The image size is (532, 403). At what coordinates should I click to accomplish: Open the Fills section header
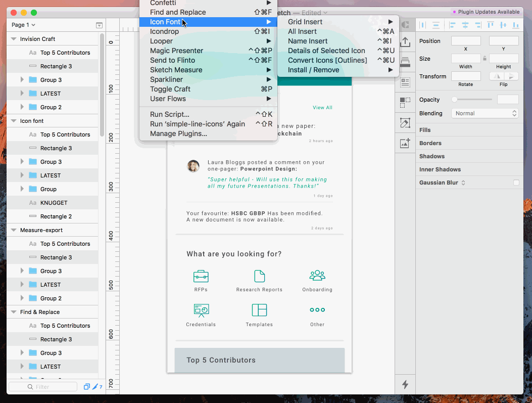(469, 130)
